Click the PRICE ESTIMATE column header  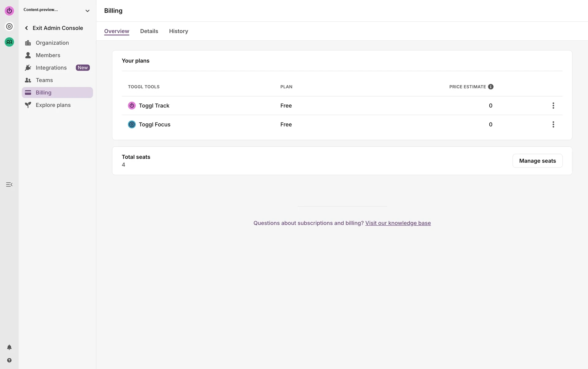(468, 87)
